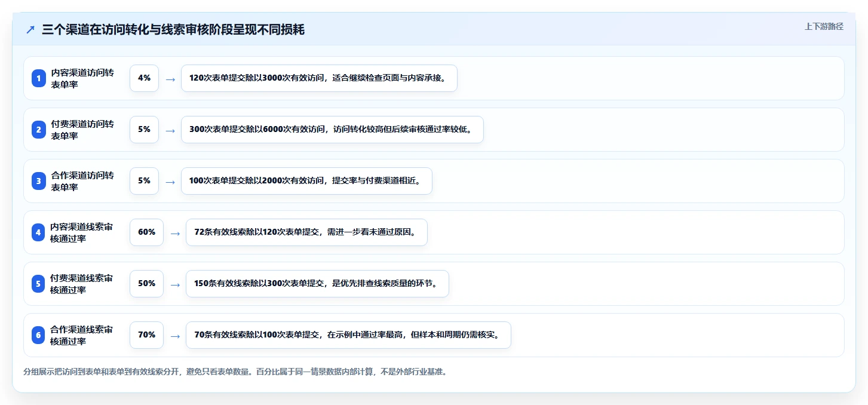Click the 合作渠道访问转表单率 label
This screenshot has width=868, height=405.
[82, 181]
